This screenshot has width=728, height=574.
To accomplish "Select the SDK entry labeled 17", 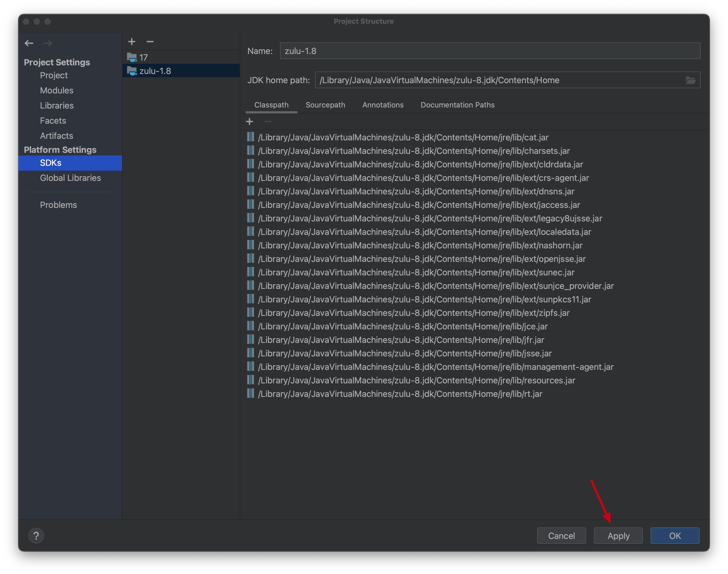I will point(145,57).
